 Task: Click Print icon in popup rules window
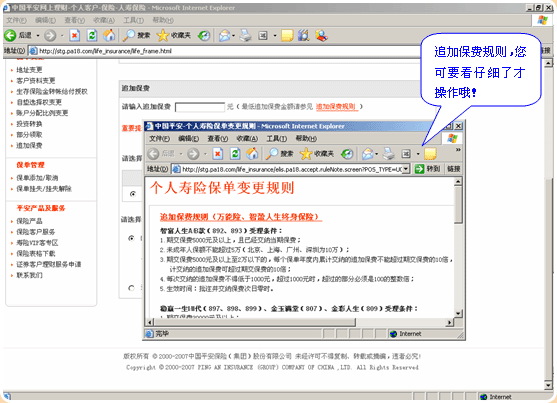[x=389, y=154]
